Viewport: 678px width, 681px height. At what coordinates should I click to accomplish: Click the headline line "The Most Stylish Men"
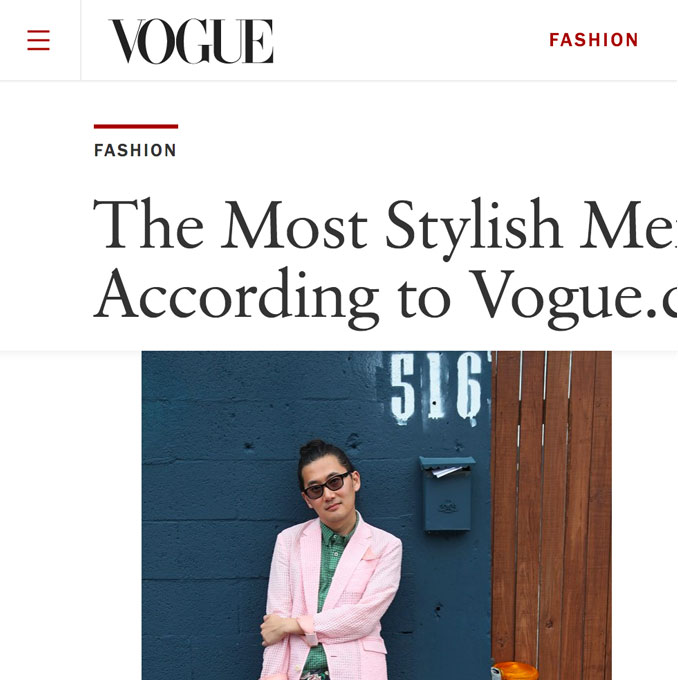(385, 224)
